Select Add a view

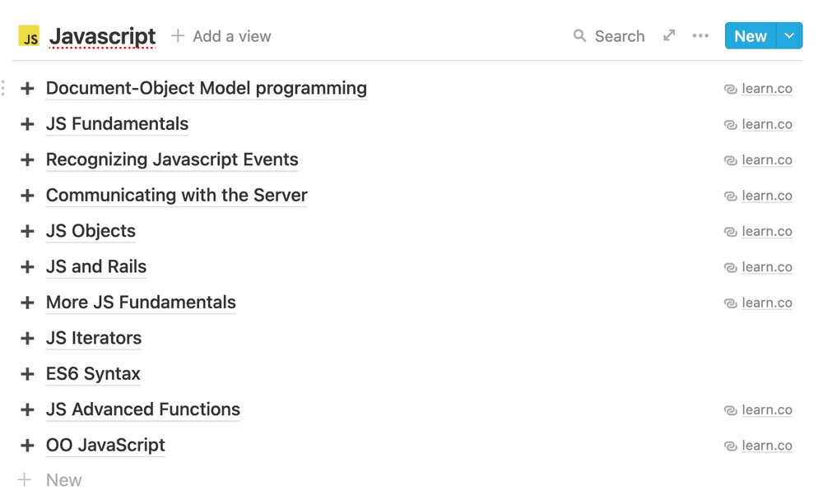click(230, 36)
